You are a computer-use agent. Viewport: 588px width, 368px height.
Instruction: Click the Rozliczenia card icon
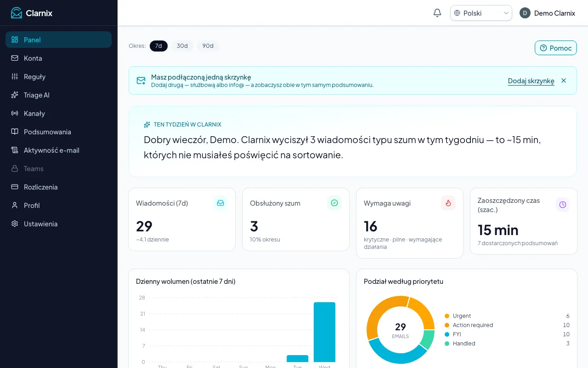(x=15, y=187)
